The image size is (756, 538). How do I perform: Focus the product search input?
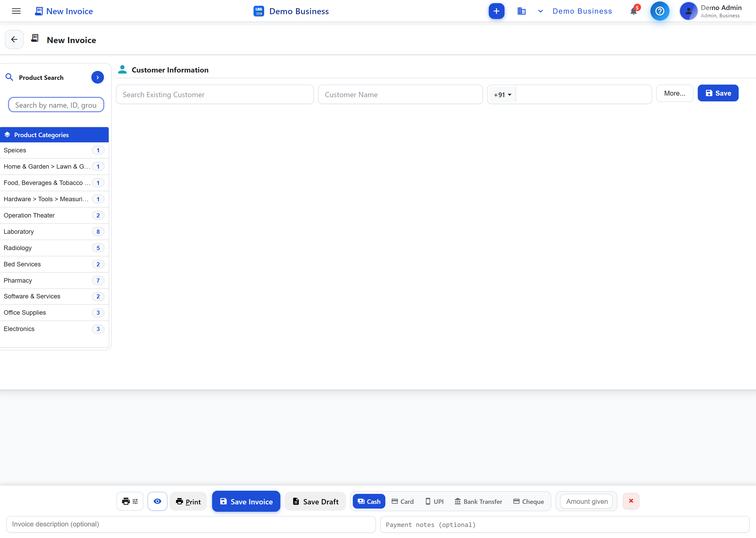(56, 105)
